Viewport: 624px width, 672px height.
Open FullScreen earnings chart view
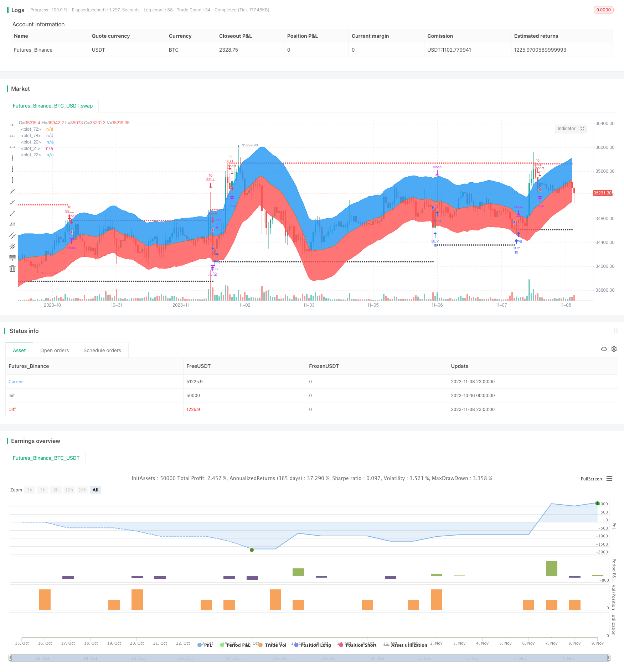coord(591,479)
